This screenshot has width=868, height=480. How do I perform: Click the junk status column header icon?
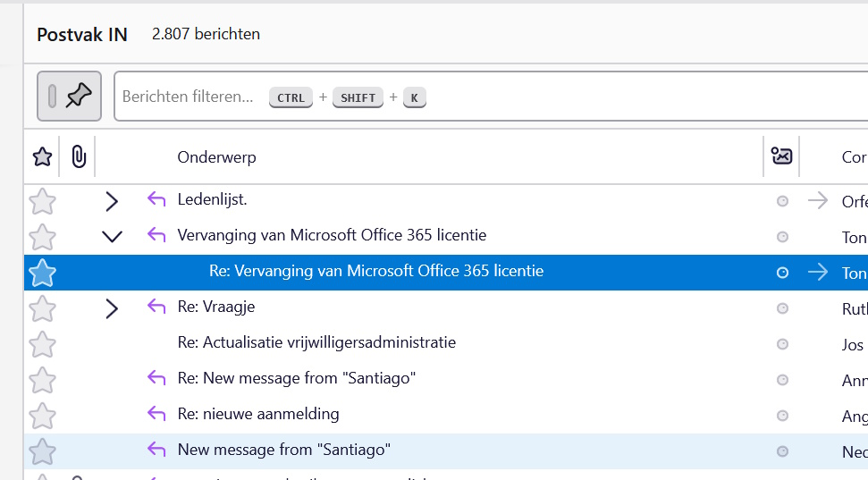781,157
